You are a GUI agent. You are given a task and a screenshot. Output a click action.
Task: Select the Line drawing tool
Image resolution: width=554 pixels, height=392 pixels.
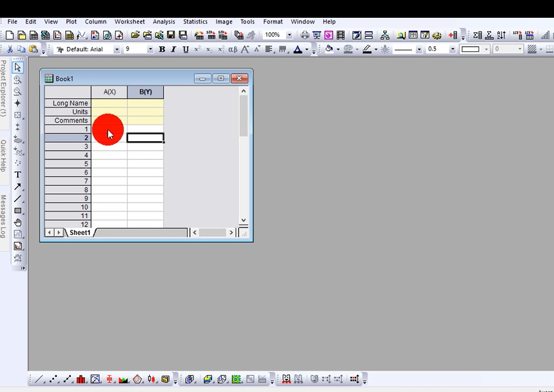click(18, 199)
